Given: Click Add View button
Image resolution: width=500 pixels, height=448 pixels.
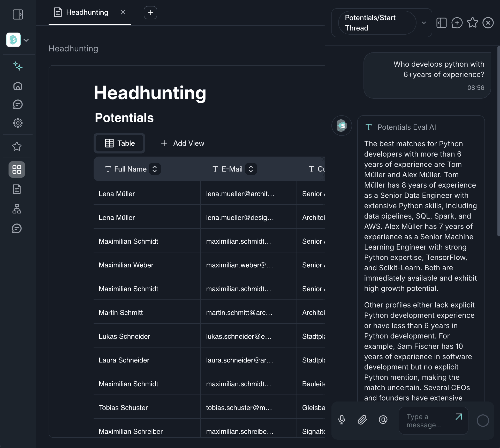Looking at the screenshot, I should click(183, 143).
